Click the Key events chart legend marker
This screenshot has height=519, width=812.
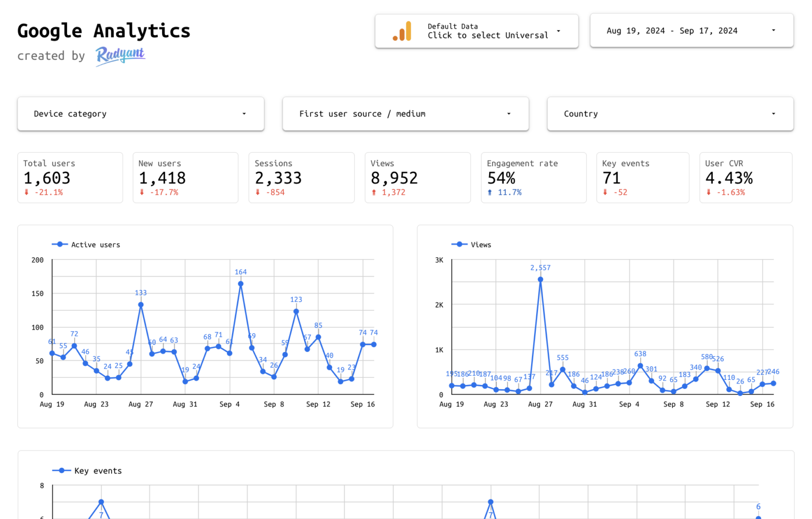coord(61,471)
